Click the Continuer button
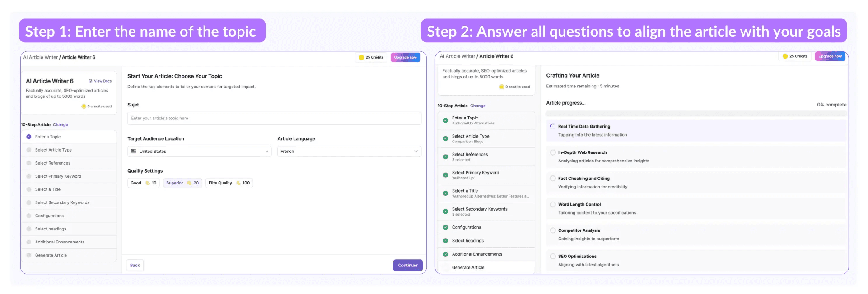 408,266
